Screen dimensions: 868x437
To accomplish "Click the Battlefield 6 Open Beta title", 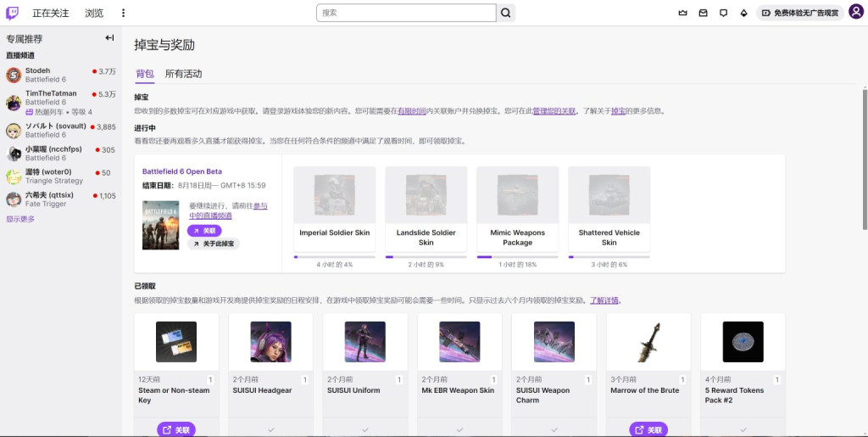I will [182, 171].
